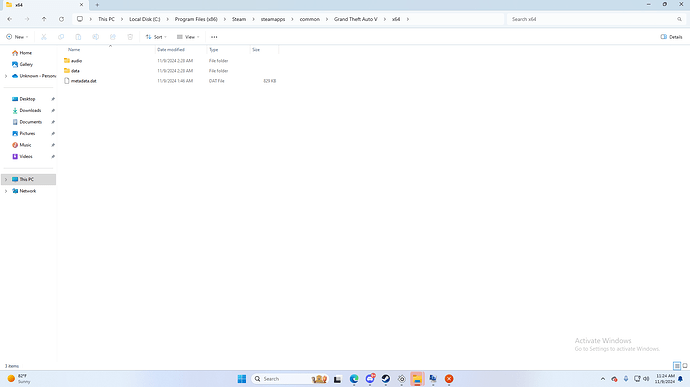Screen dimensions: 690x387
Task: Open Home in navigation pane
Action: click(26, 53)
